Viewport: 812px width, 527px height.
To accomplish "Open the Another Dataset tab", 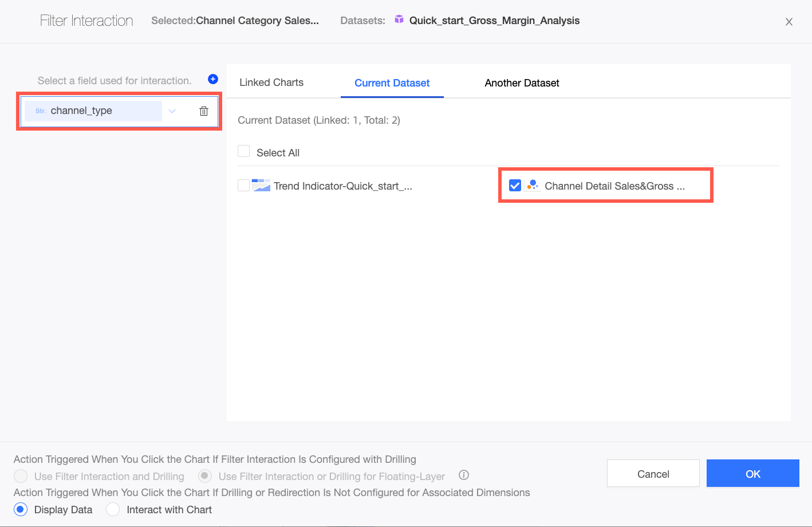I will coord(522,83).
